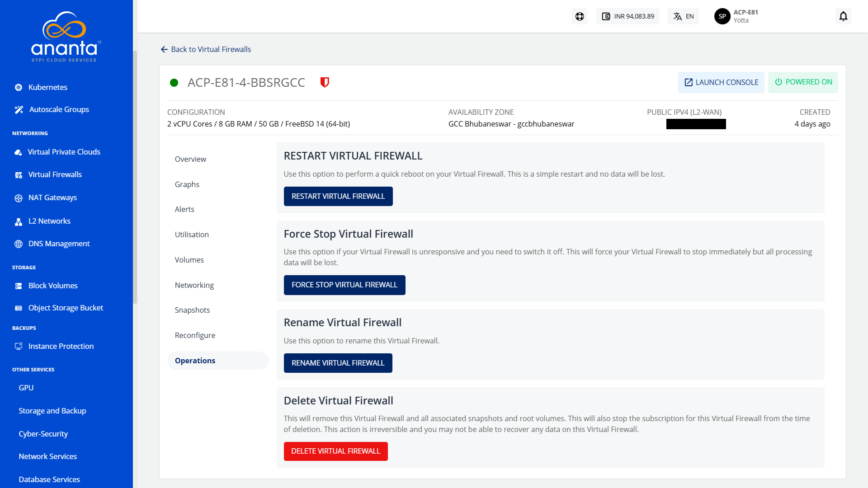Toggle the Powered On button
Image resolution: width=868 pixels, height=488 pixels.
[803, 82]
